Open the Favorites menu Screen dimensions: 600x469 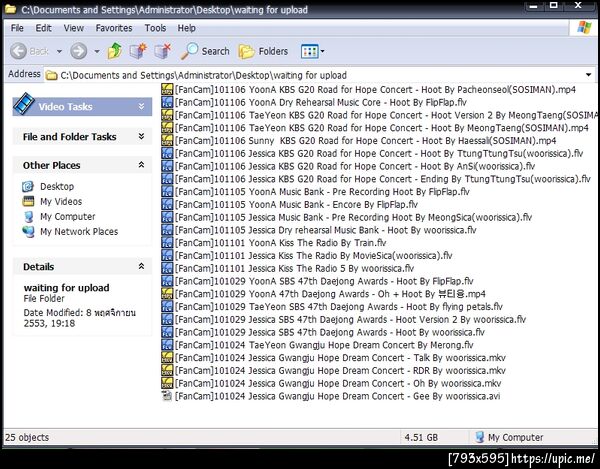point(114,28)
